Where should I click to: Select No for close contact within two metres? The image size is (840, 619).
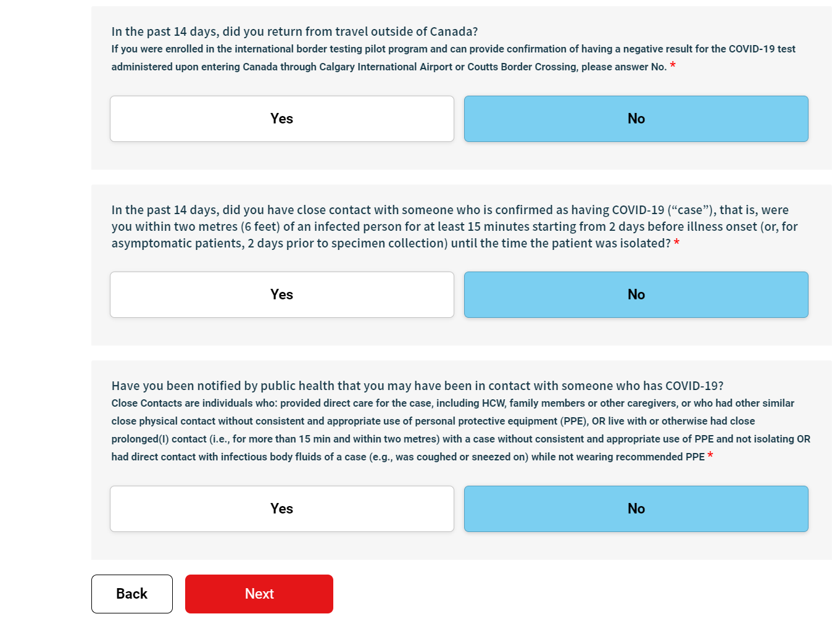click(636, 294)
